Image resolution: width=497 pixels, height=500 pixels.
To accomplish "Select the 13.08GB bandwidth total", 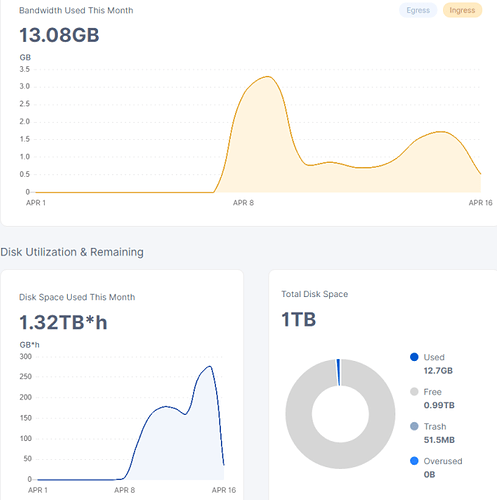I will (59, 35).
